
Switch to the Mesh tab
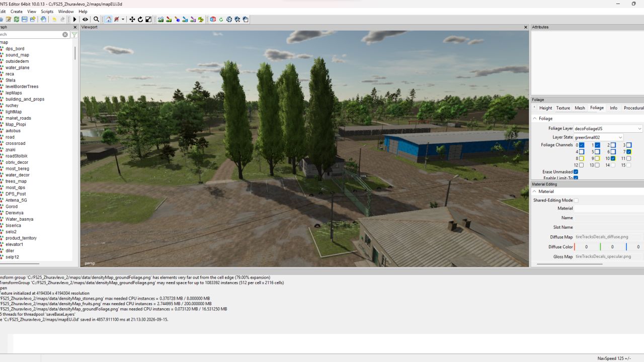580,108
